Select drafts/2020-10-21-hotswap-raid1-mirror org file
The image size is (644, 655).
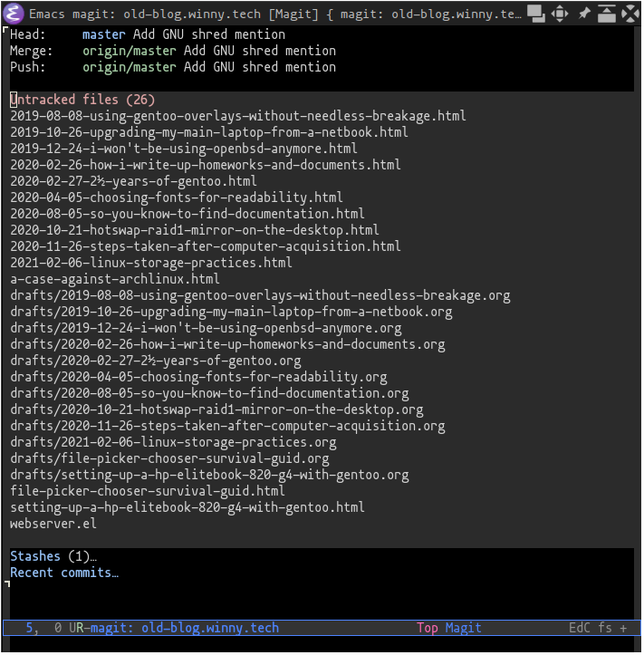(x=216, y=409)
